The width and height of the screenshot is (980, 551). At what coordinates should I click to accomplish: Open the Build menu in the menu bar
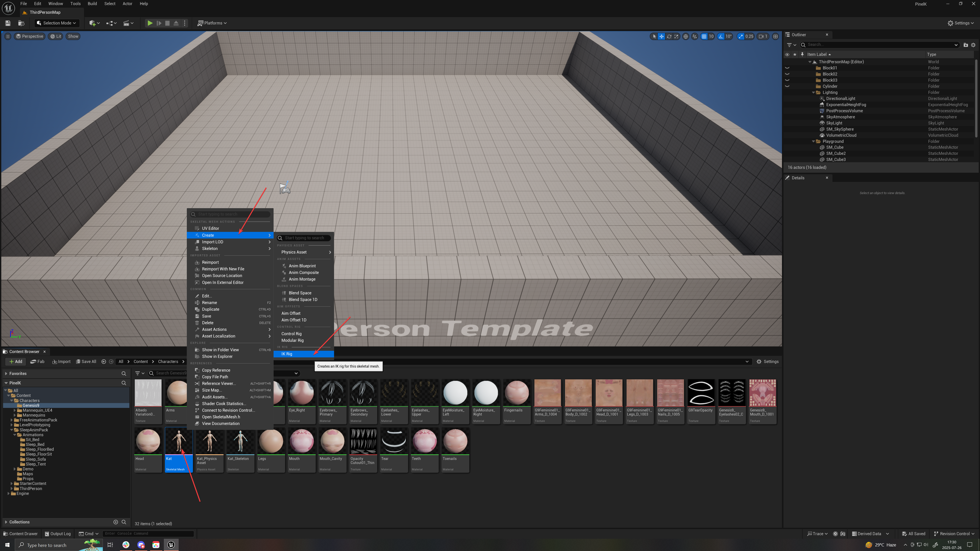coord(92,4)
